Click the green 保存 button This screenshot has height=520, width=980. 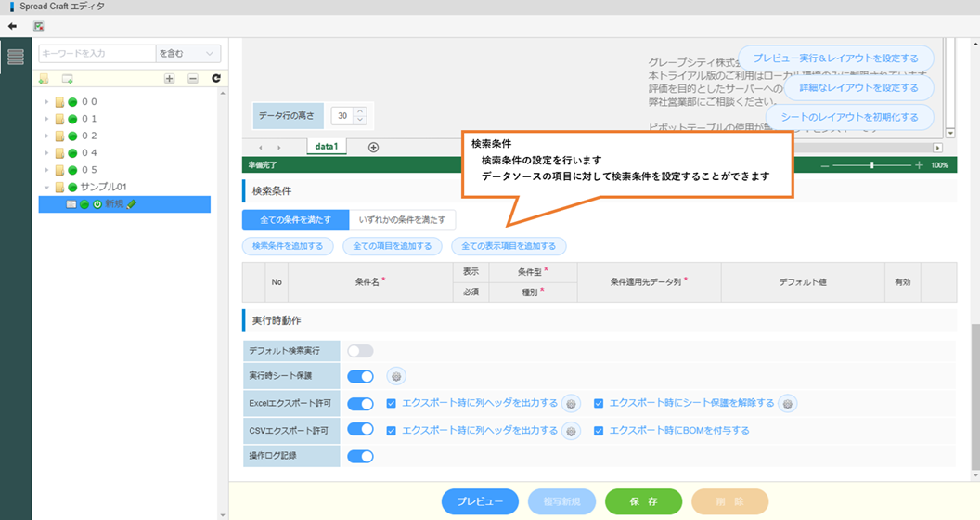point(643,501)
